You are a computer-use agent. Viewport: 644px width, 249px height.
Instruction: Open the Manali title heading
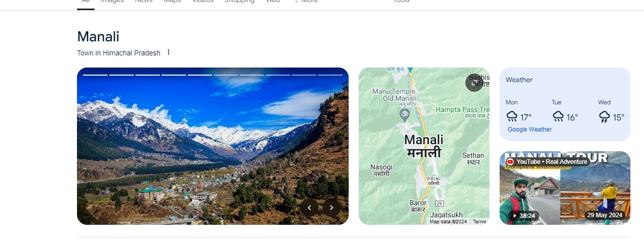coord(98,37)
